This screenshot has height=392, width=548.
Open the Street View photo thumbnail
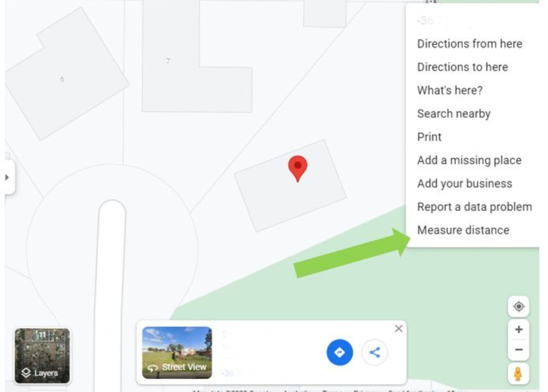pyautogui.click(x=177, y=352)
